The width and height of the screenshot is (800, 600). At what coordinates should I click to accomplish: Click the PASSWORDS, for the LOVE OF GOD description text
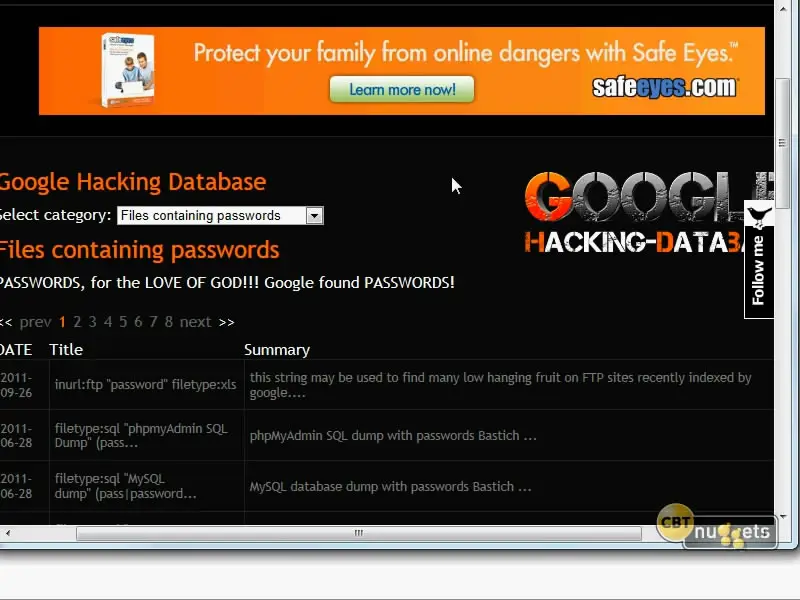coord(227,283)
